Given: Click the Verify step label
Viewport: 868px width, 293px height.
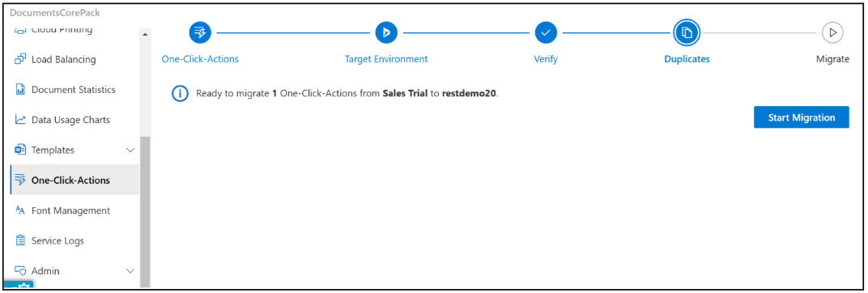Looking at the screenshot, I should coord(546,59).
